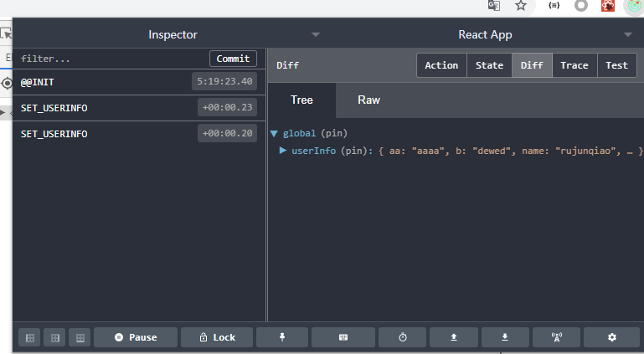Pause recording of Redux actions
The height and width of the screenshot is (354, 644).
pyautogui.click(x=136, y=337)
